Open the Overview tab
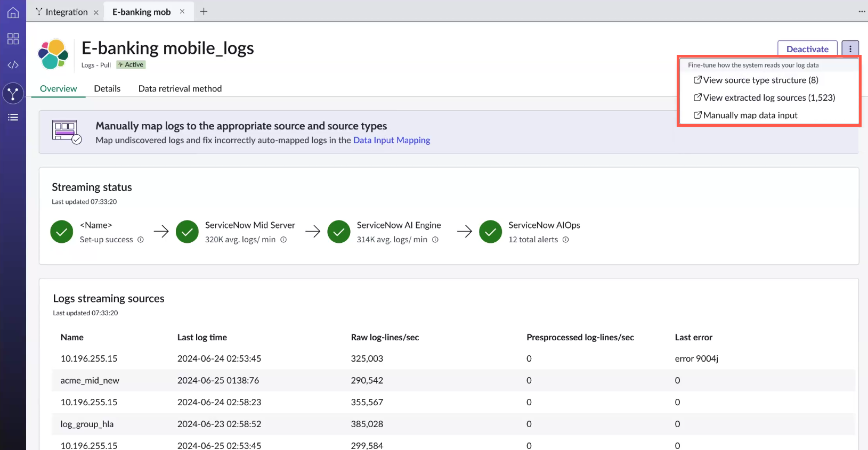Image resolution: width=868 pixels, height=450 pixels. [x=59, y=88]
